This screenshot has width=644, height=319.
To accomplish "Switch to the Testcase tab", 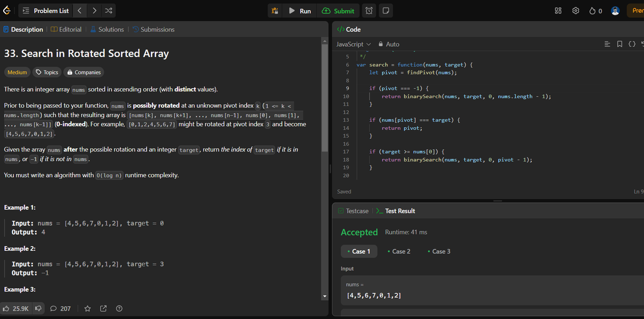I will pos(353,211).
